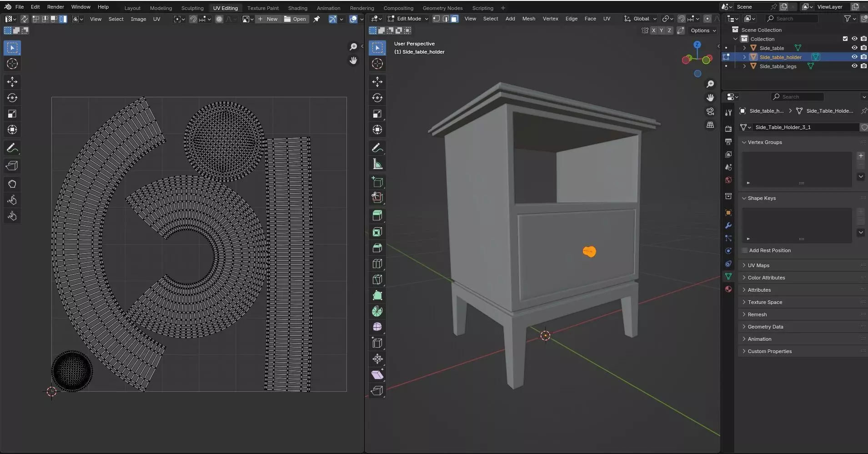Viewport: 868px width, 454px height.
Task: Open the Global transform orientation dropdown
Action: [x=640, y=19]
